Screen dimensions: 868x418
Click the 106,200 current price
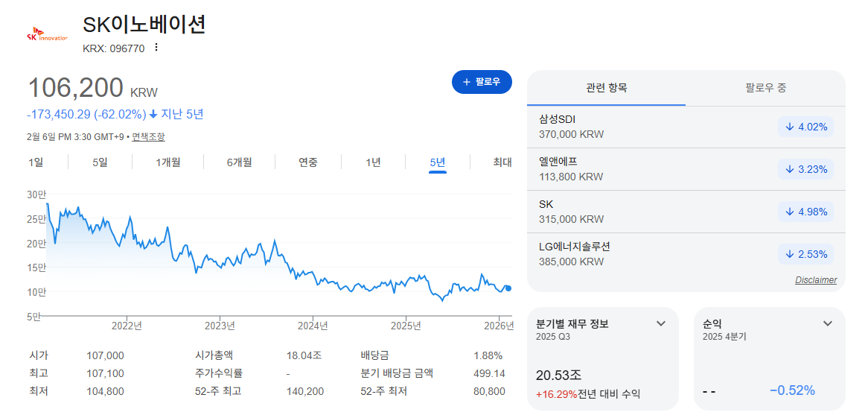(x=75, y=88)
